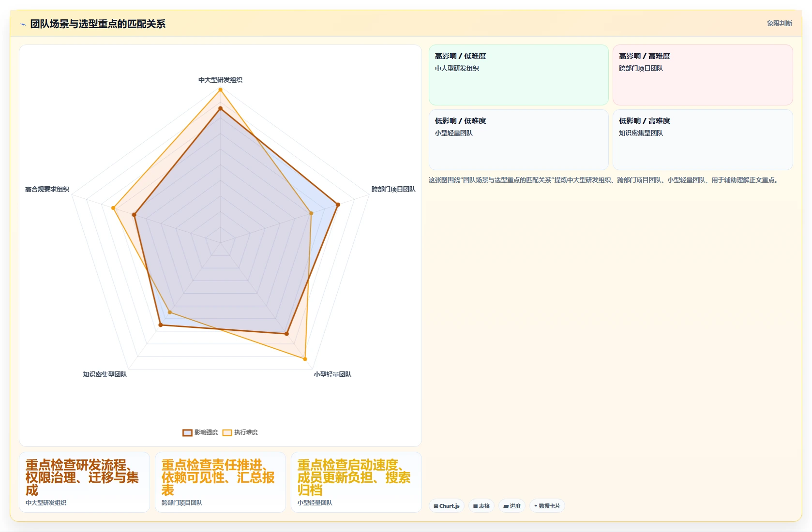
Task: Click the brown data point near 知识密集型团队
Action: tap(161, 325)
